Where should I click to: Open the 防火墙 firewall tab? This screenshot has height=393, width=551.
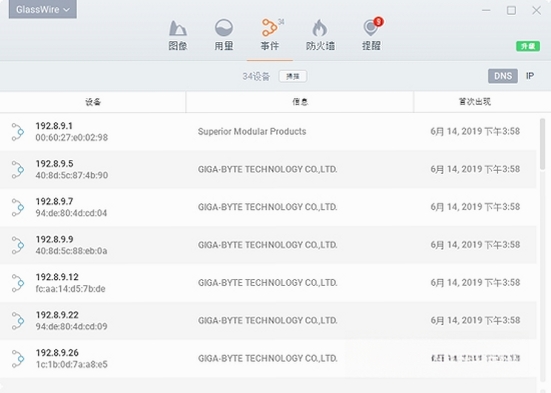point(320,36)
